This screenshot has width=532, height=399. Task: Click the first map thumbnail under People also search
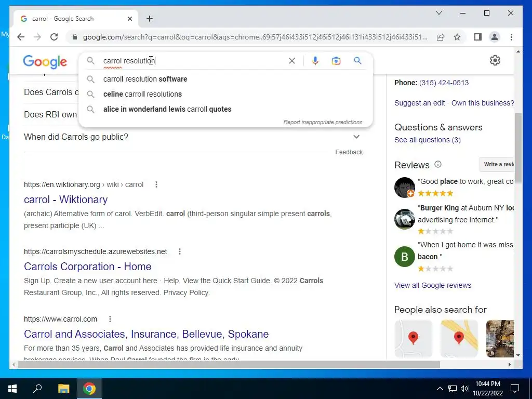click(413, 339)
